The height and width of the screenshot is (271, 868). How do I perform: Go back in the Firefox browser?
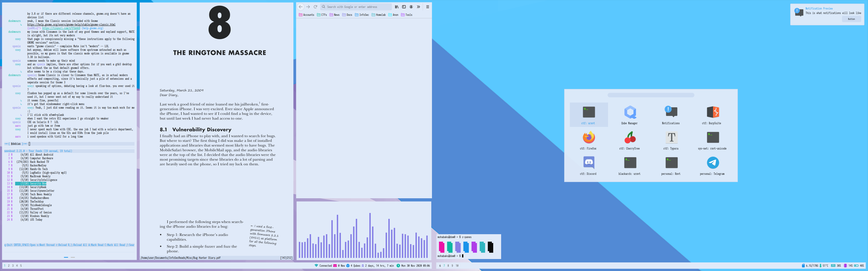point(301,7)
